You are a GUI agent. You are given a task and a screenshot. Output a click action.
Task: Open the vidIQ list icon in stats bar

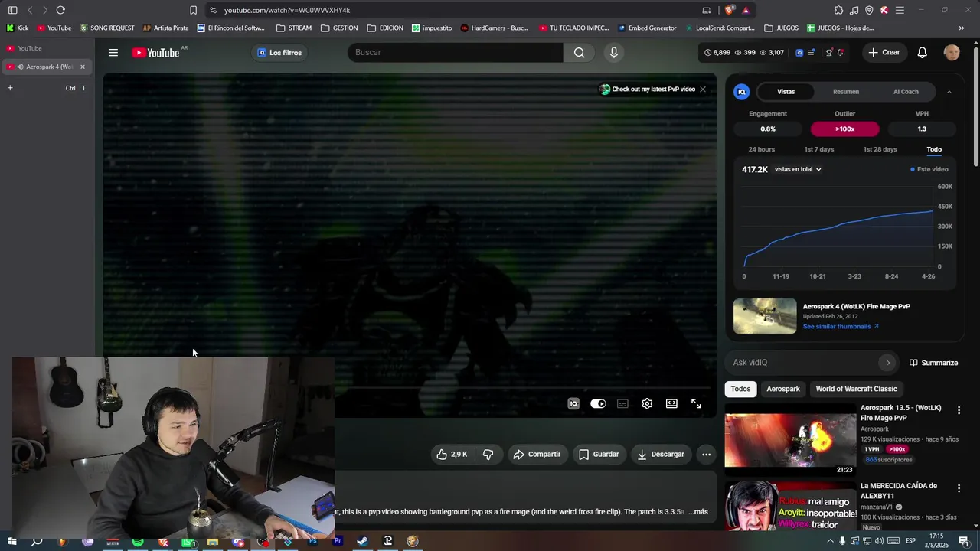pyautogui.click(x=812, y=53)
